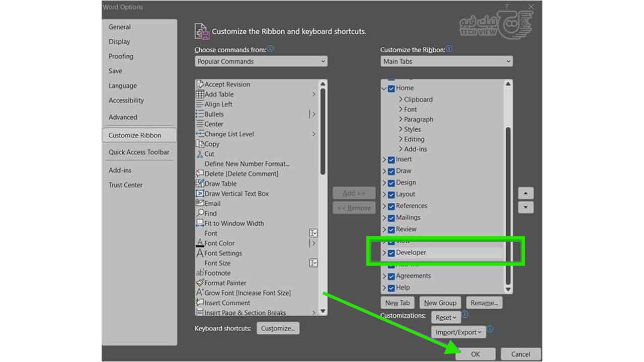Click the Draw Table pencil icon
This screenshot has width=644, height=362.
point(200,184)
